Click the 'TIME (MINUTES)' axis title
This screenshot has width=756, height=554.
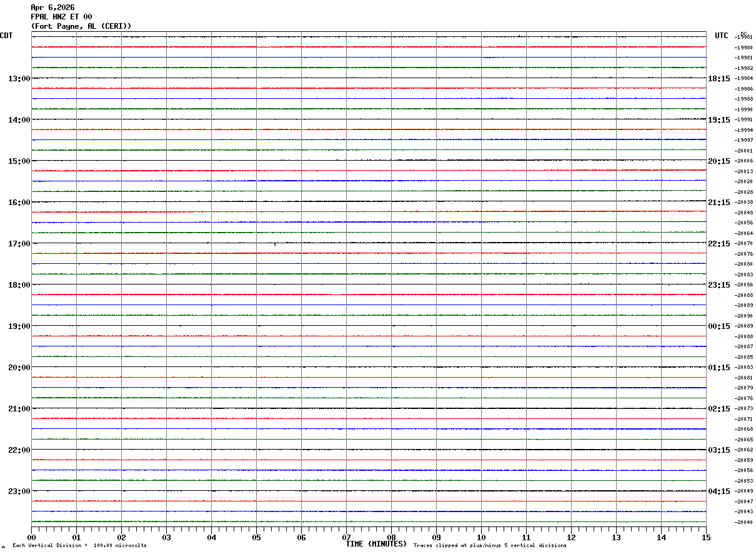(x=376, y=544)
